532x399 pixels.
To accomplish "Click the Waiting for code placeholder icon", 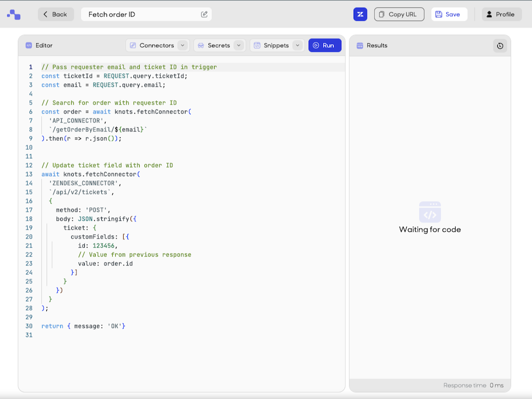I will click(430, 212).
